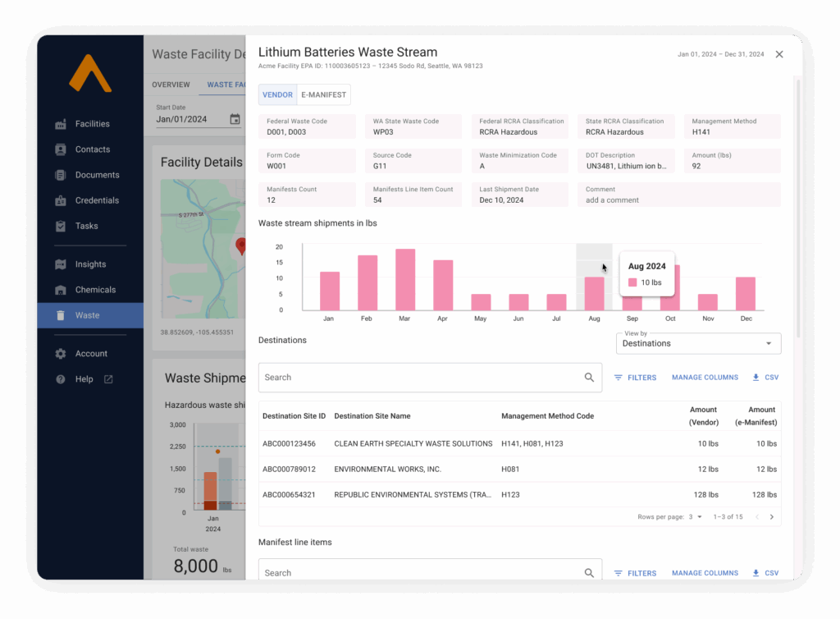Click MANAGE COLUMNS above the destinations table
The height and width of the screenshot is (619, 840).
click(x=705, y=378)
